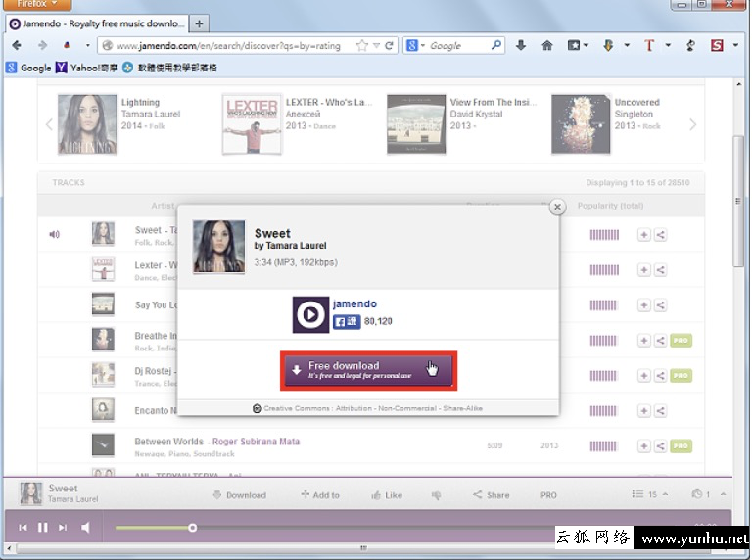Add the Sweet track with plus icon

click(643, 235)
